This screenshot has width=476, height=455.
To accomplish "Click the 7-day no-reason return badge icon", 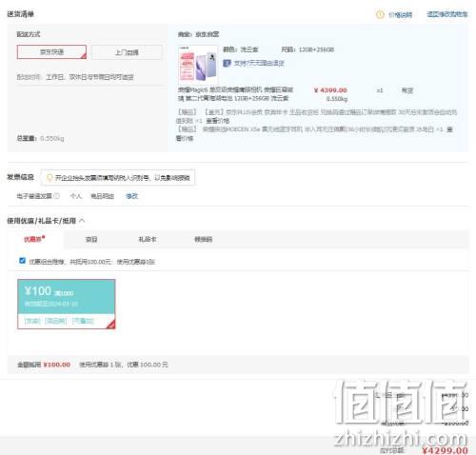I will [x=227, y=63].
